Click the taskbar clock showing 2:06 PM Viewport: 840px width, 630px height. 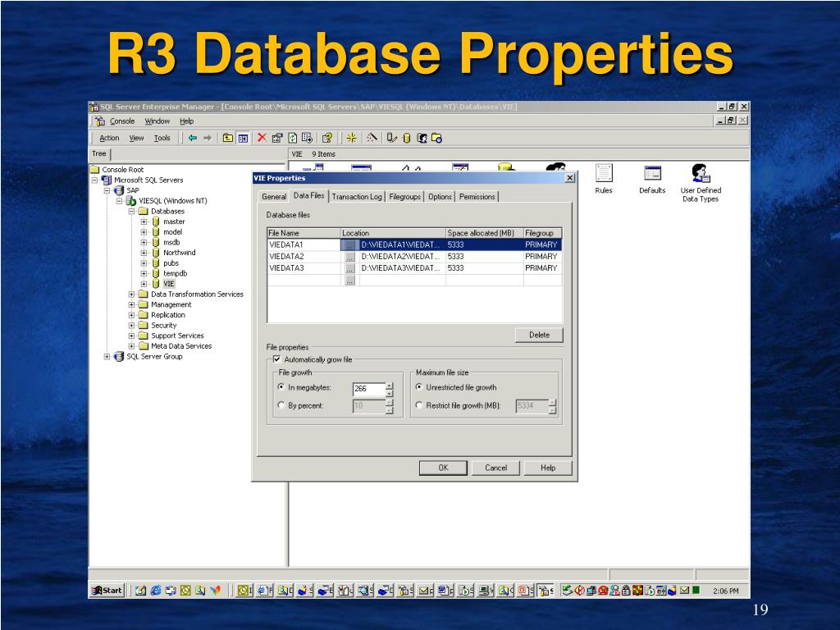click(x=725, y=591)
